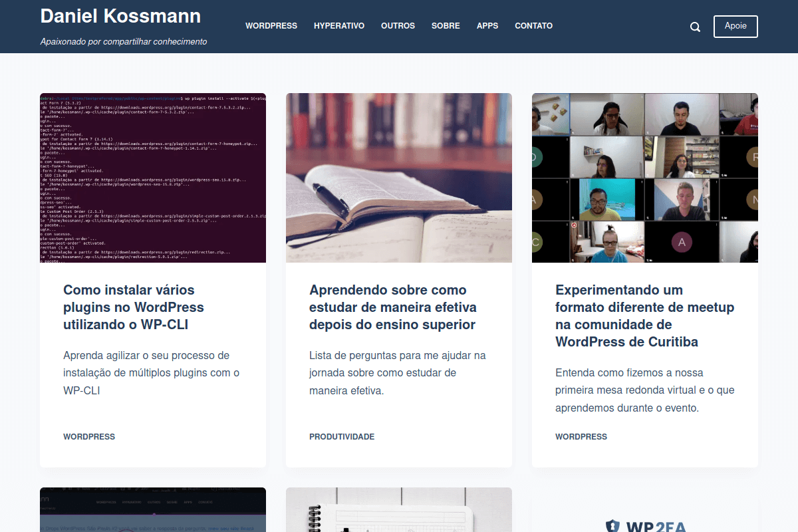Open the site search icon

[695, 27]
